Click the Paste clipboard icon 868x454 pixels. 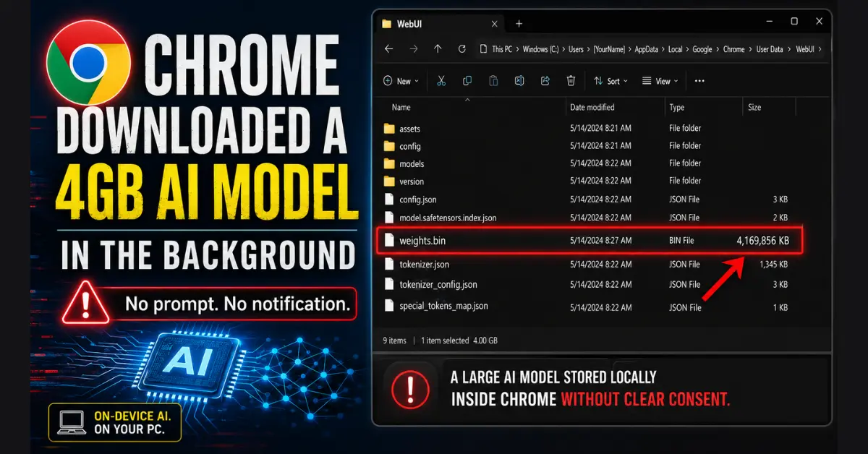click(x=493, y=81)
